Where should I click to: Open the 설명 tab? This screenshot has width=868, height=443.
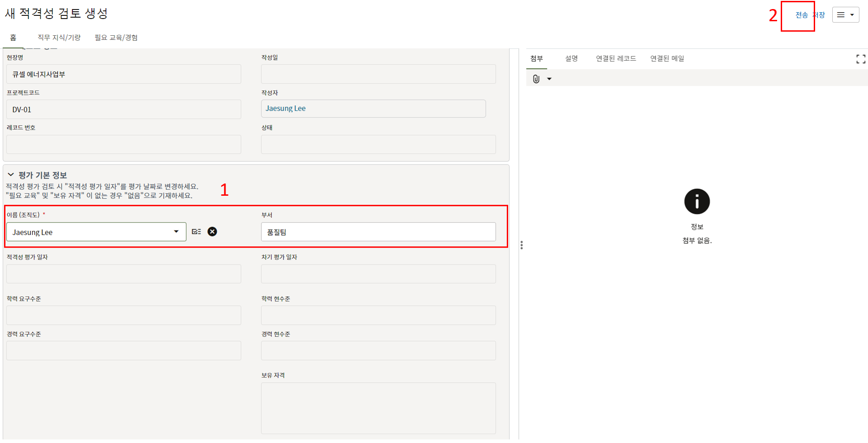click(571, 58)
